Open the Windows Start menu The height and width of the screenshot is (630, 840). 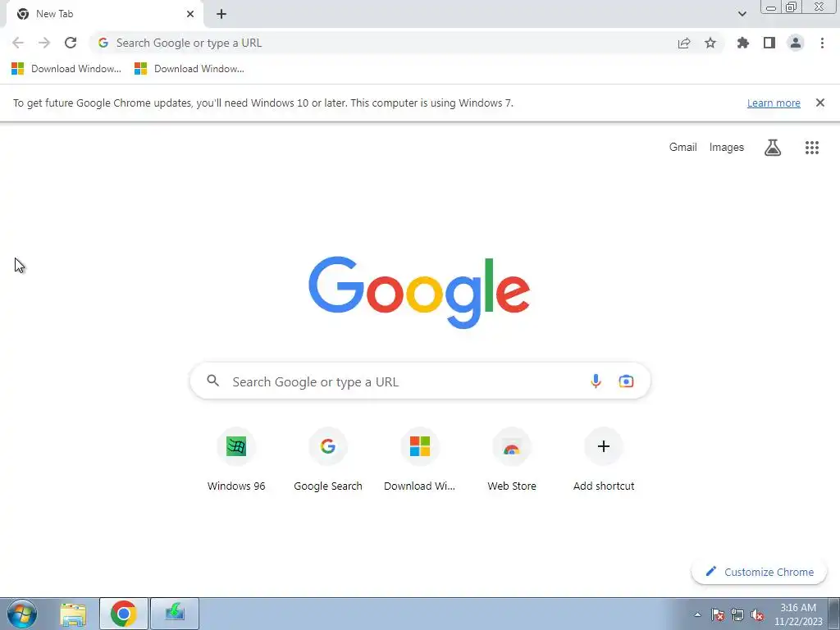point(22,614)
